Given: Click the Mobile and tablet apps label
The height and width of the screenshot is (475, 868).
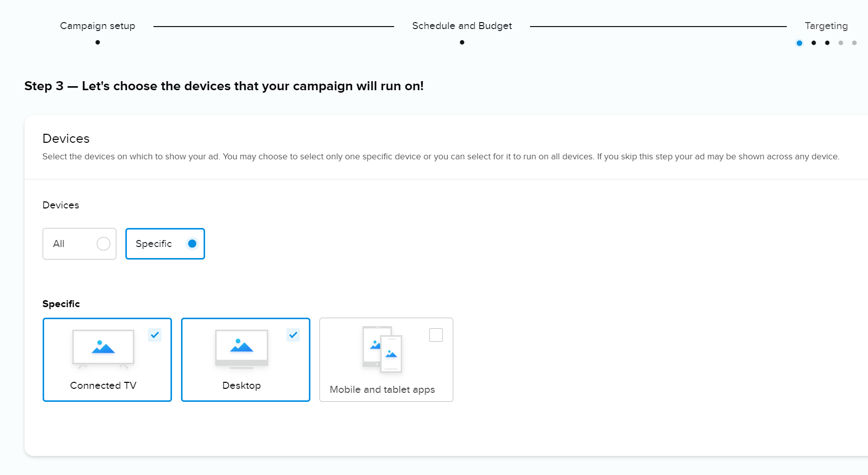Looking at the screenshot, I should click(383, 389).
